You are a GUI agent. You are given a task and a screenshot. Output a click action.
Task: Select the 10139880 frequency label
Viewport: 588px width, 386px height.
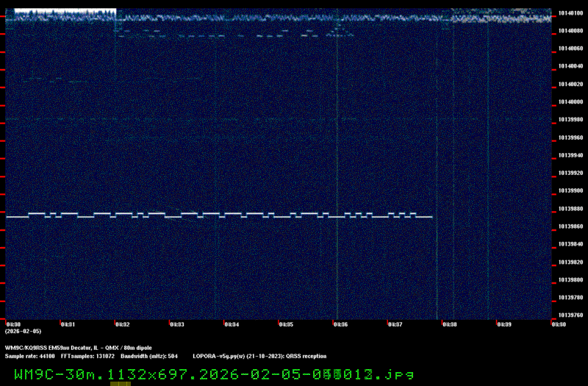(570, 209)
